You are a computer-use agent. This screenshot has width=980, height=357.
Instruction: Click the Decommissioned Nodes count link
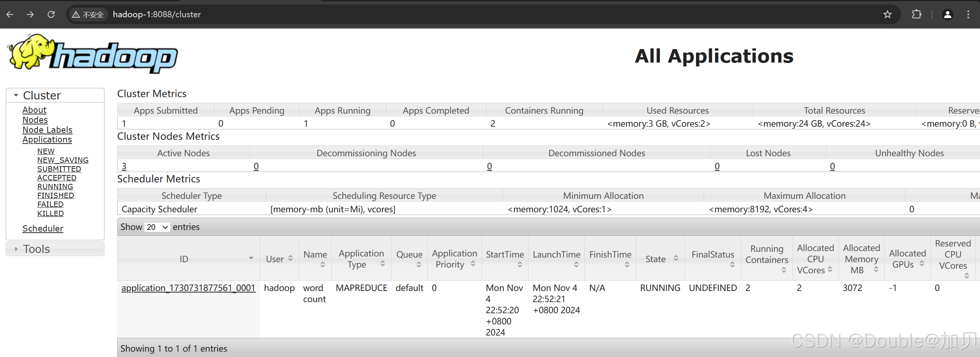tap(489, 166)
